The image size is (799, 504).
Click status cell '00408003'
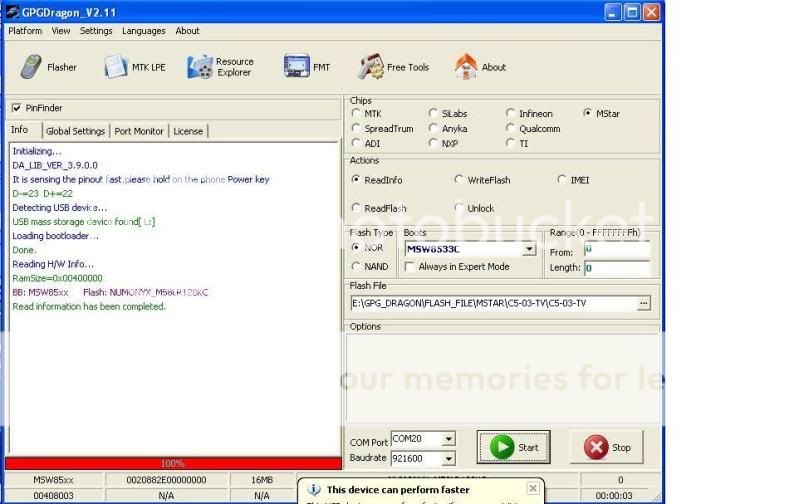coord(54,495)
